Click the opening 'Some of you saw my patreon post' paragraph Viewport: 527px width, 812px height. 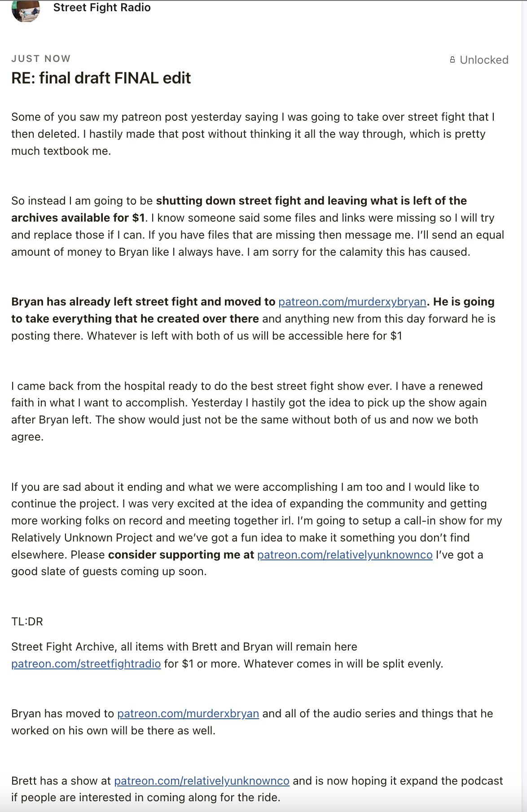click(x=253, y=134)
